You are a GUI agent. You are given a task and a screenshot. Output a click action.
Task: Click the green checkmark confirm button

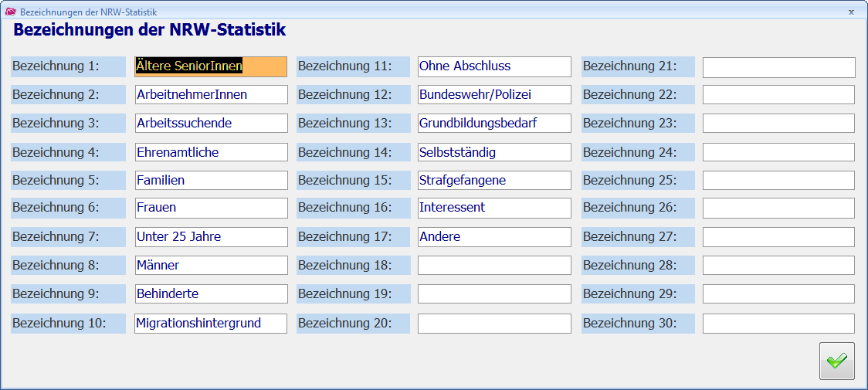tap(836, 361)
